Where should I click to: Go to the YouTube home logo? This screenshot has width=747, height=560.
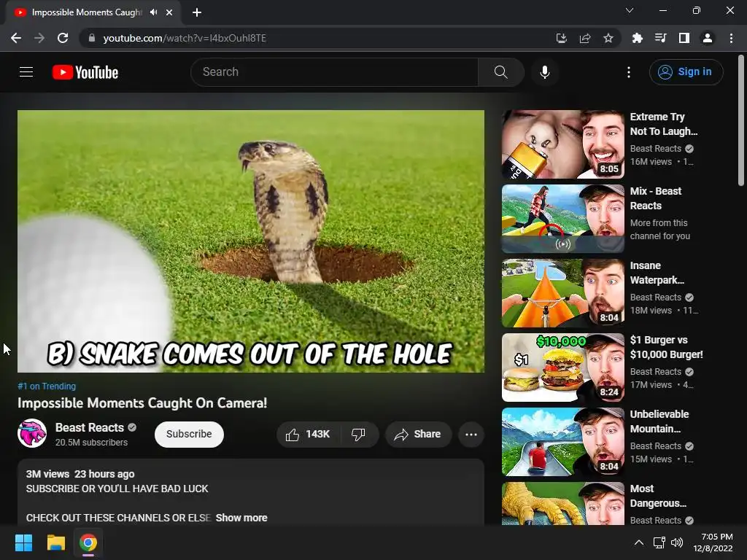click(x=85, y=72)
